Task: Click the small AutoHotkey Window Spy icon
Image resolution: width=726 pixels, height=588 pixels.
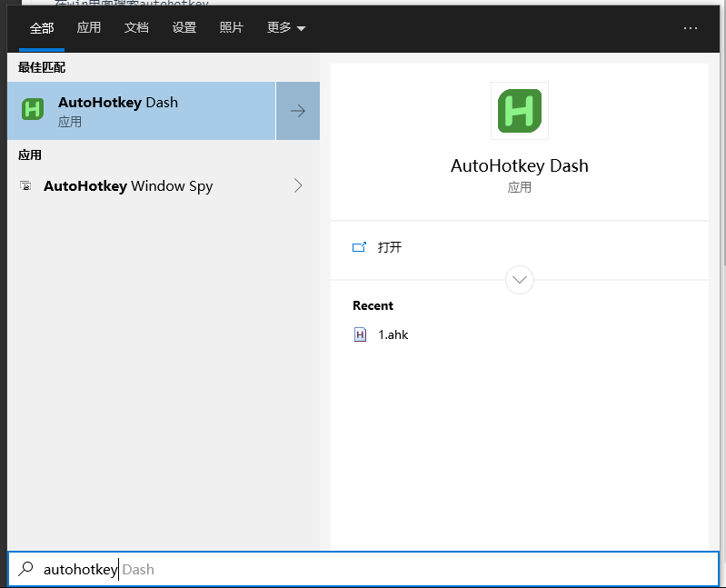Action: (x=25, y=186)
